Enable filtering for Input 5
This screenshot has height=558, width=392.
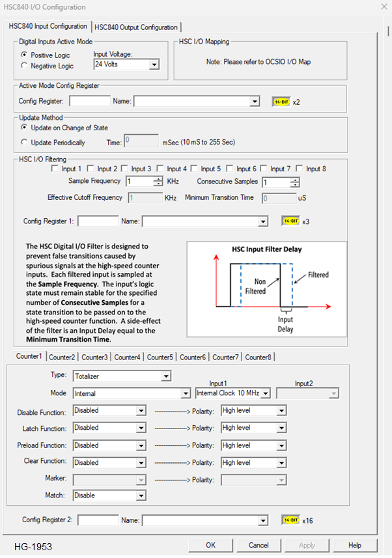click(x=194, y=169)
